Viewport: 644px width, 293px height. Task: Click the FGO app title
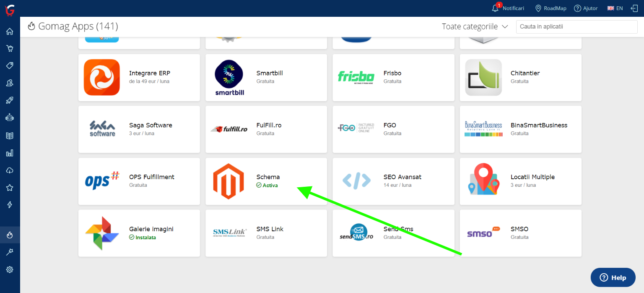390,125
